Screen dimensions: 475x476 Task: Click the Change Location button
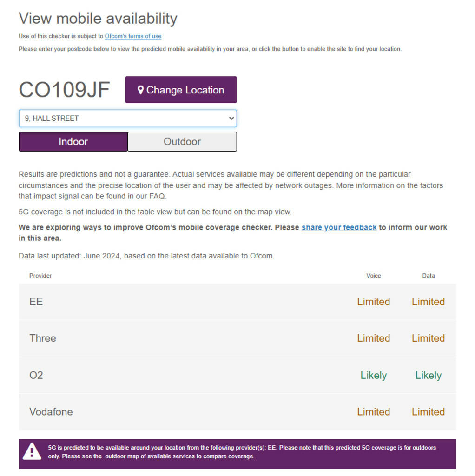pyautogui.click(x=181, y=90)
